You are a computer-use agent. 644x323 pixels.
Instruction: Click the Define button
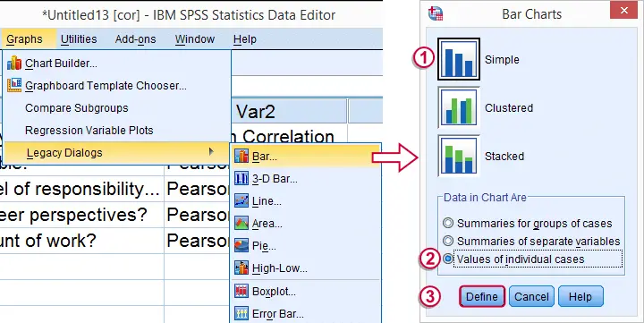[482, 296]
